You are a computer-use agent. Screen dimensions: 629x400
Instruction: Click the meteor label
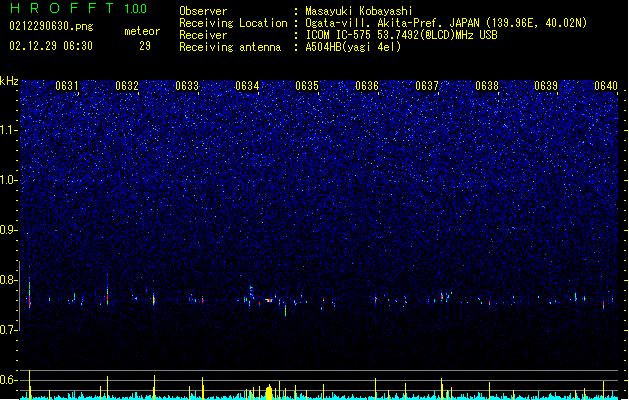pyautogui.click(x=142, y=31)
